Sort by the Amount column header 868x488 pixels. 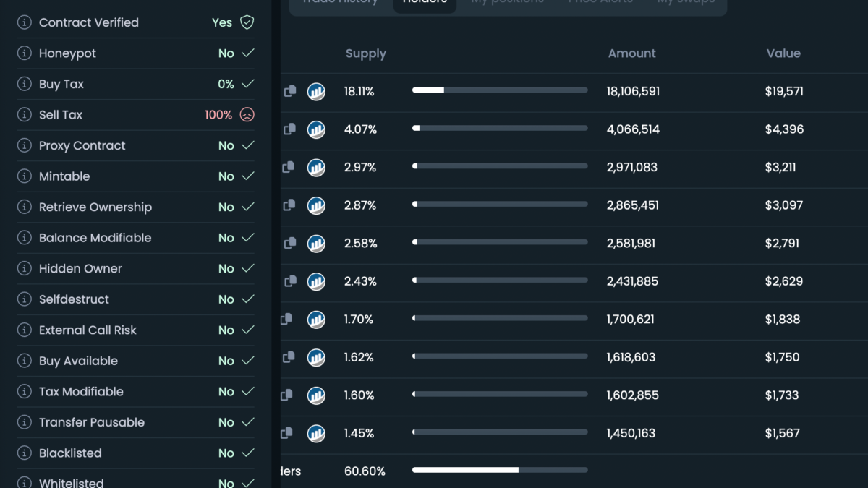(631, 53)
